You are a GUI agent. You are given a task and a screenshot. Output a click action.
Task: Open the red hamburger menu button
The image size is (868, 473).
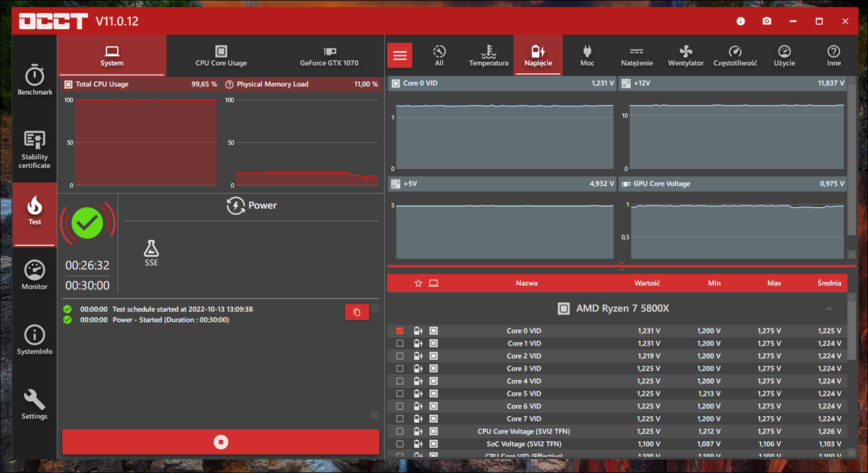399,56
